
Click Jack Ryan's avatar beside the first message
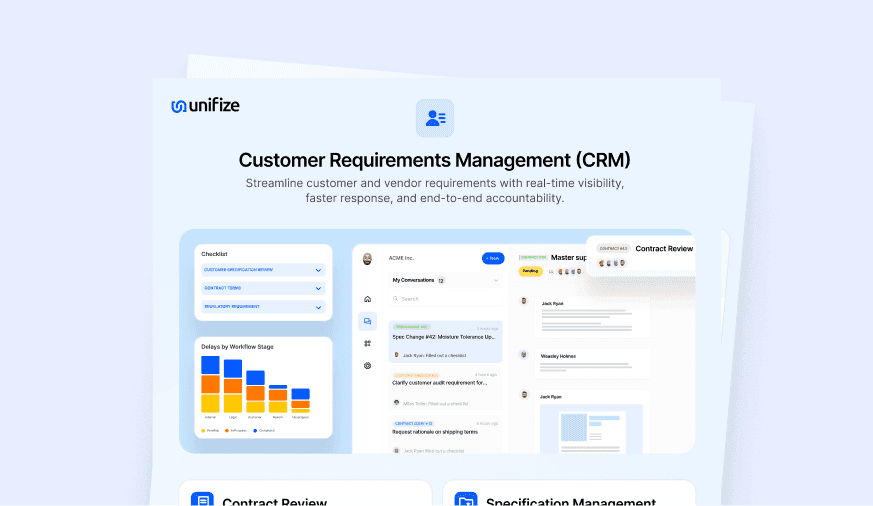click(x=524, y=301)
